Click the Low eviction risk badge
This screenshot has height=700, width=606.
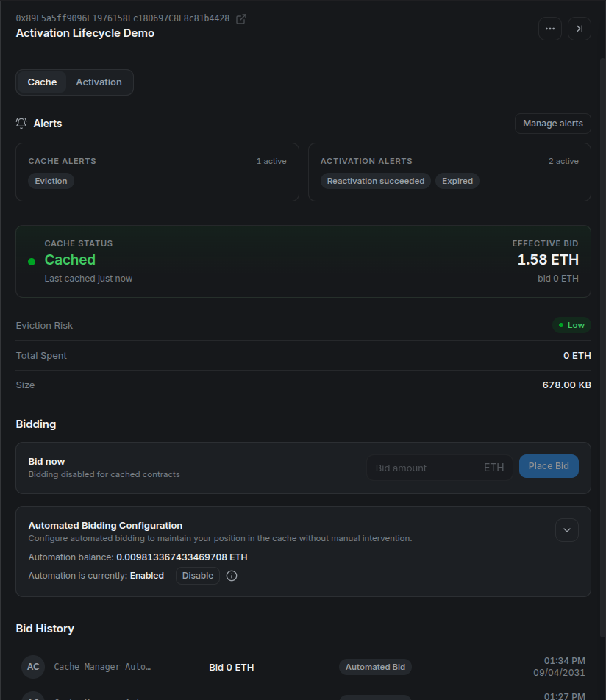pos(571,325)
